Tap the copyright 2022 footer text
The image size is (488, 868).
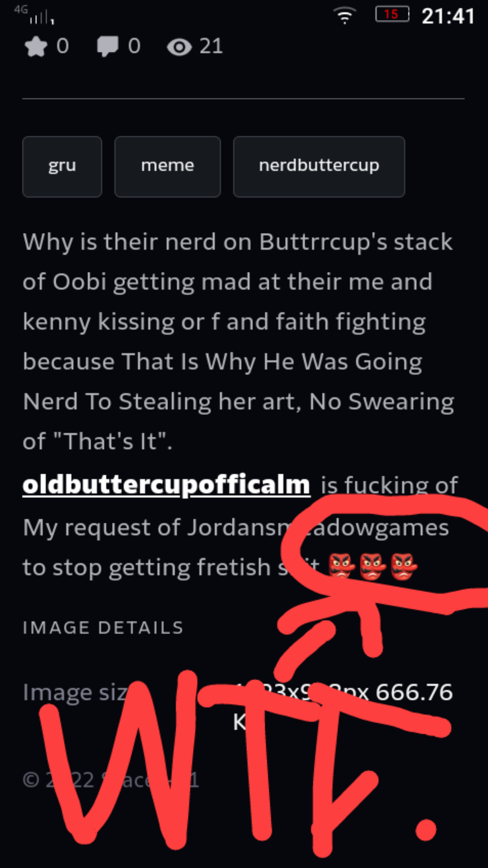coord(111,780)
